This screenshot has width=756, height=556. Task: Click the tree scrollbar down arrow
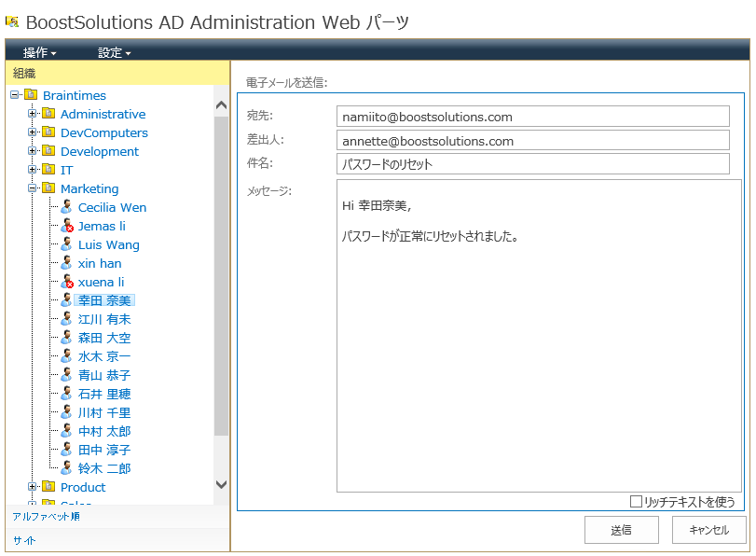pos(221,484)
